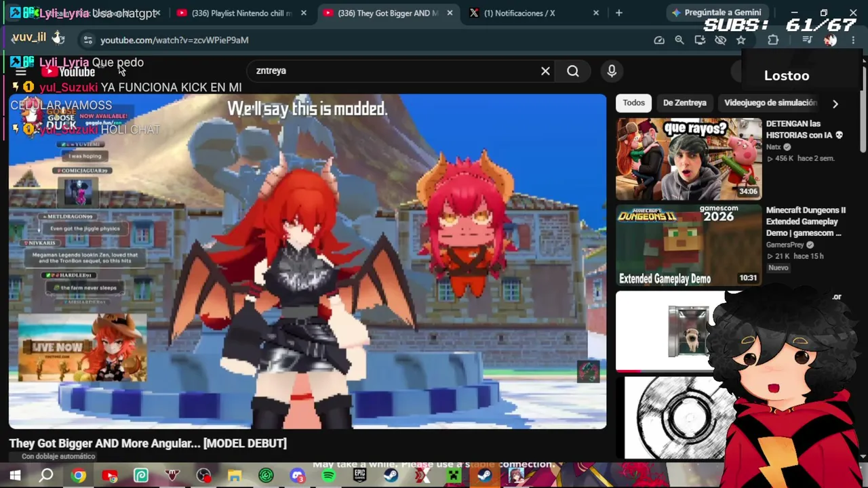The height and width of the screenshot is (488, 868).
Task: Switch to the Notificaciones / X tab
Action: [x=519, y=13]
